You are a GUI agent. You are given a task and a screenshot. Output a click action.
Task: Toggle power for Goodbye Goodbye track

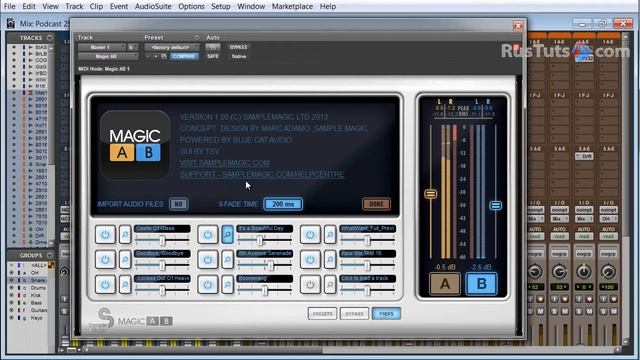pyautogui.click(x=105, y=260)
